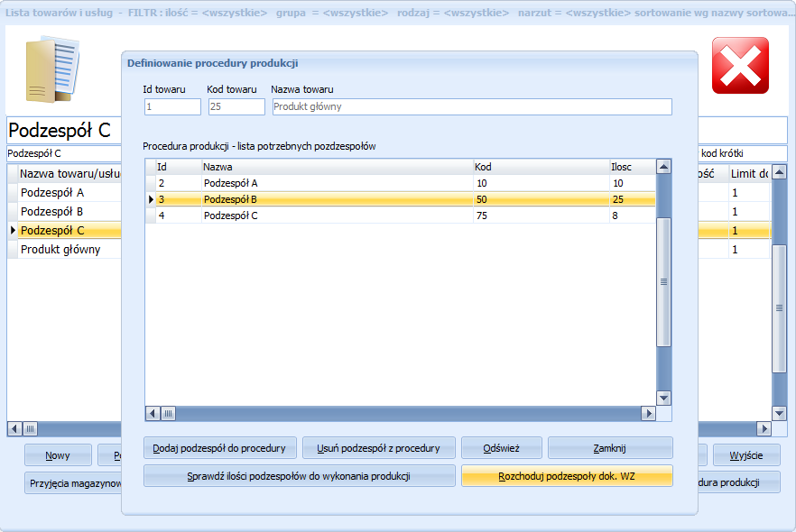Click the Kod column header in procedure grid
This screenshot has height=532, width=796.
[x=541, y=167]
